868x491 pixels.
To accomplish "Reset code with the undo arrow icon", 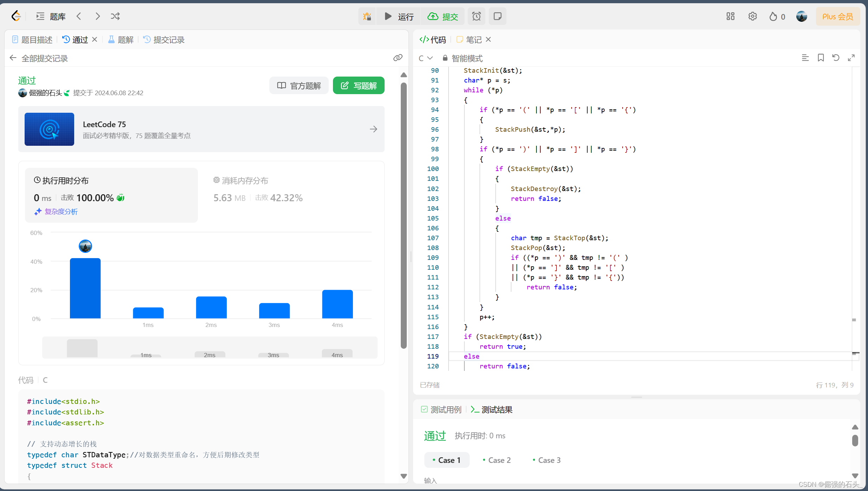I will [836, 58].
